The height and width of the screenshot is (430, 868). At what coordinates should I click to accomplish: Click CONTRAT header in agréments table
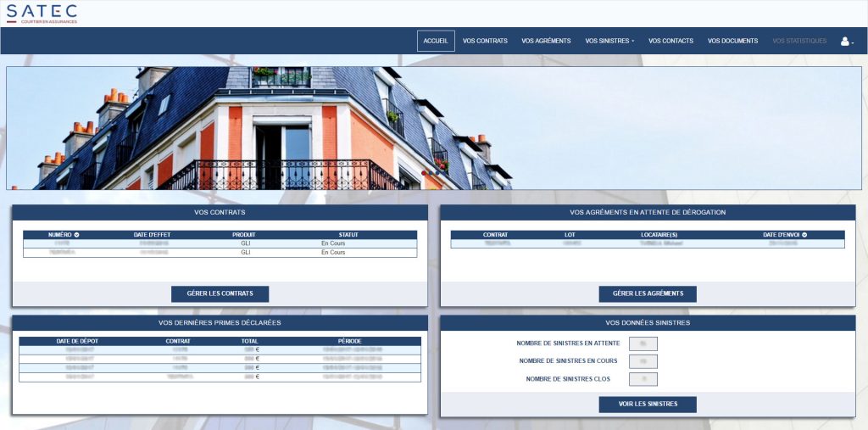[495, 235]
